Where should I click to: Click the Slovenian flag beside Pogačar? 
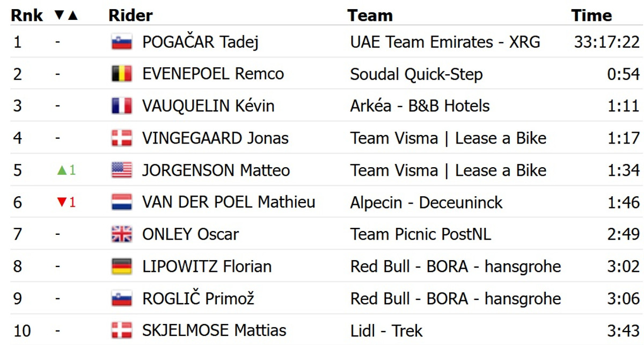click(x=122, y=42)
